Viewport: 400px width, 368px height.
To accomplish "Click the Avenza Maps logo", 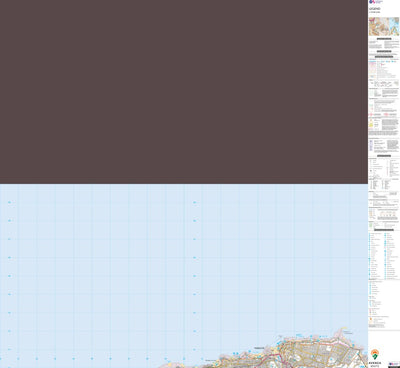I will click(375, 358).
